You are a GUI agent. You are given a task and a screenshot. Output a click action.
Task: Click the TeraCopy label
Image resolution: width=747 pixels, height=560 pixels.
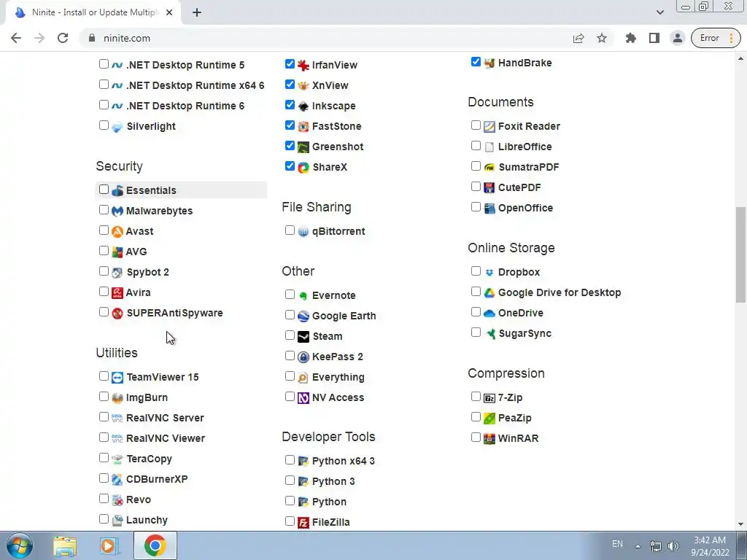[149, 459]
